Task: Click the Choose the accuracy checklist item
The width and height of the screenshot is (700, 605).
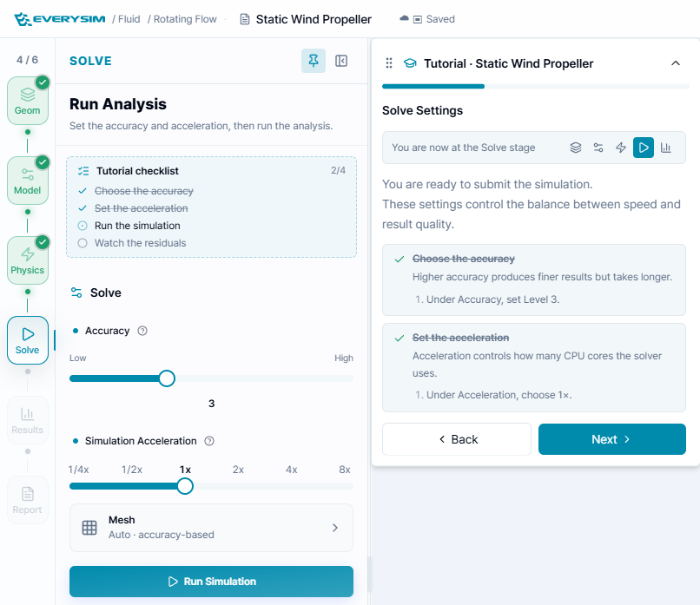Action: (x=144, y=191)
